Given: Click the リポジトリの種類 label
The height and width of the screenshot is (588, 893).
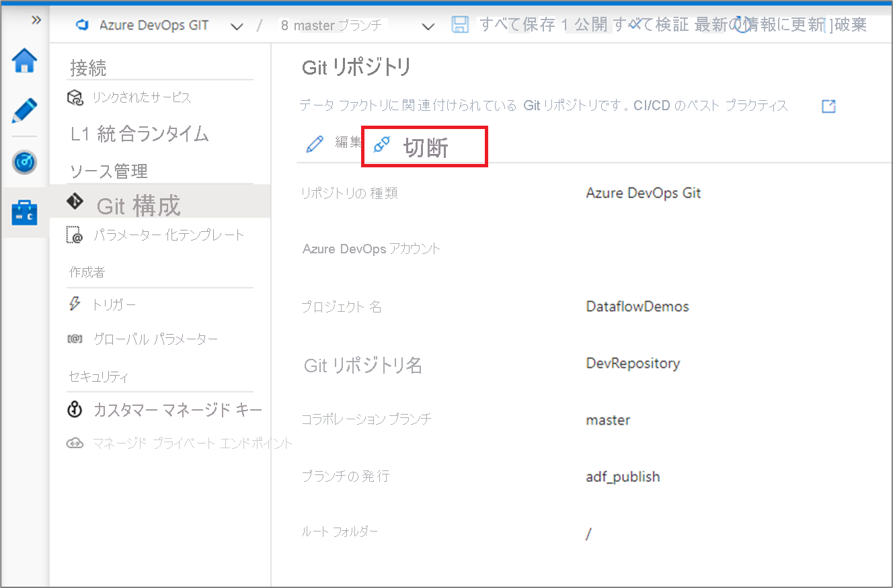Looking at the screenshot, I should [x=349, y=194].
